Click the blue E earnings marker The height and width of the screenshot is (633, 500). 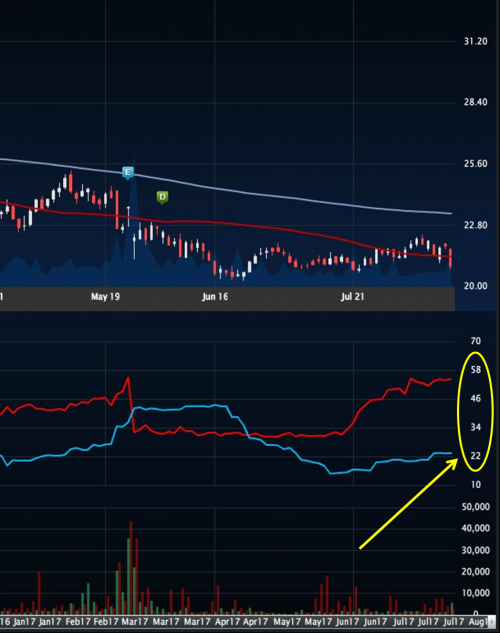tap(128, 172)
